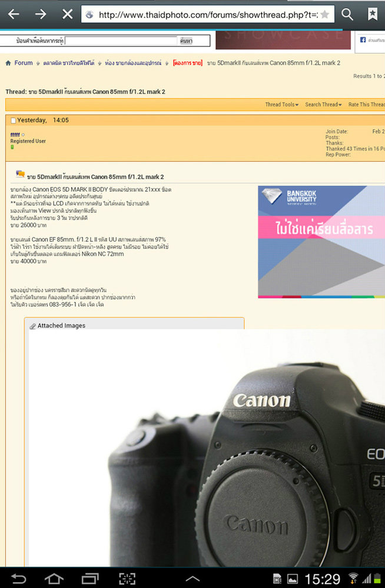Tap the Wi-Fi status icon

point(353,578)
